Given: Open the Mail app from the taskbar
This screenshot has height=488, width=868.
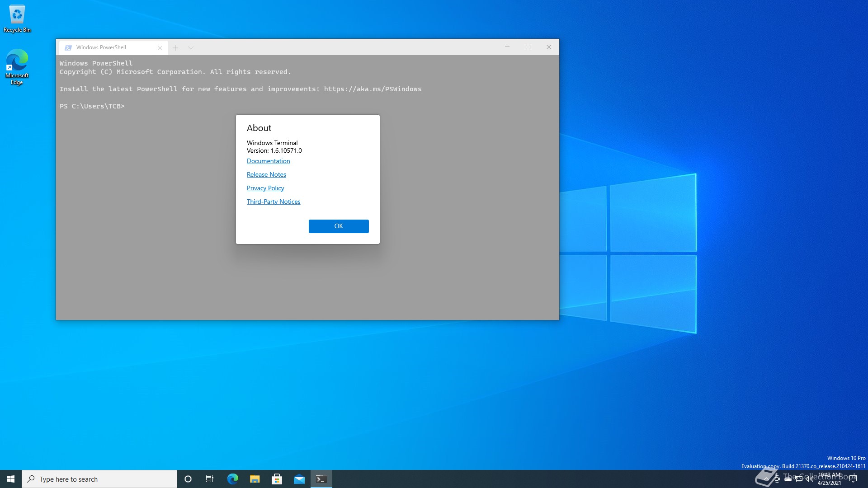Looking at the screenshot, I should (x=299, y=479).
